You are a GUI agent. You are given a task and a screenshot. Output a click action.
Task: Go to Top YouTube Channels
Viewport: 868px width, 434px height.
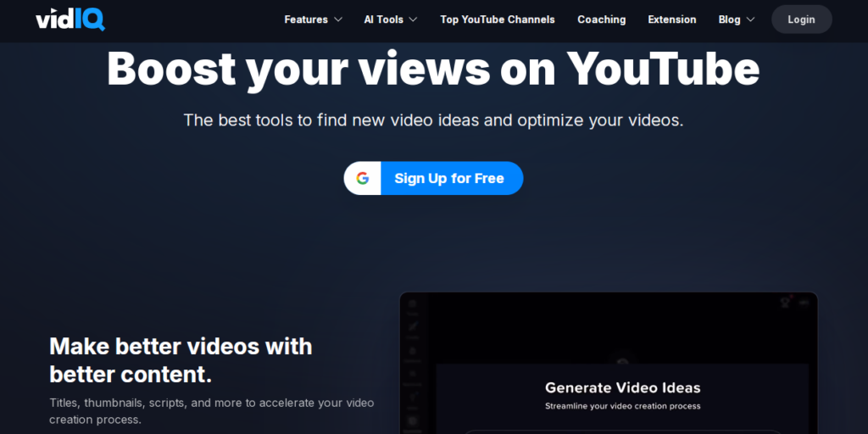[497, 19]
